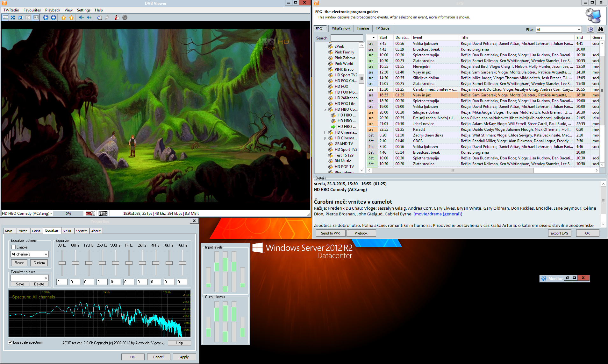Click the red info magnifier icon

coord(117,17)
